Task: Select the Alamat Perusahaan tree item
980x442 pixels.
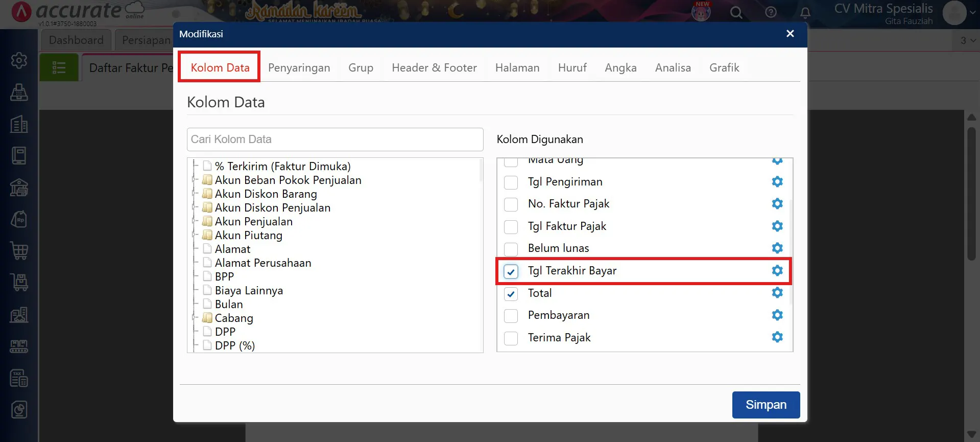Action: tap(262, 263)
